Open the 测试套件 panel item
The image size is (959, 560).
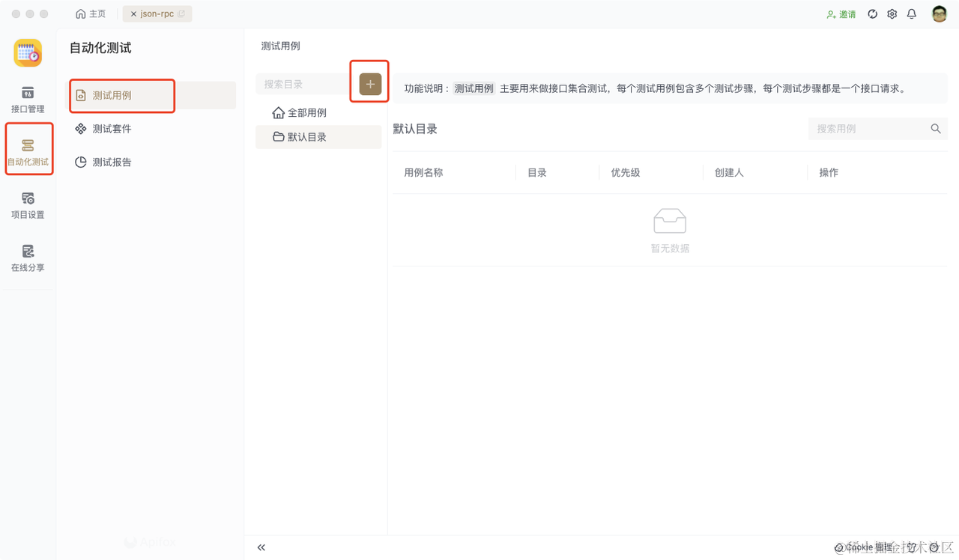pyautogui.click(x=109, y=128)
